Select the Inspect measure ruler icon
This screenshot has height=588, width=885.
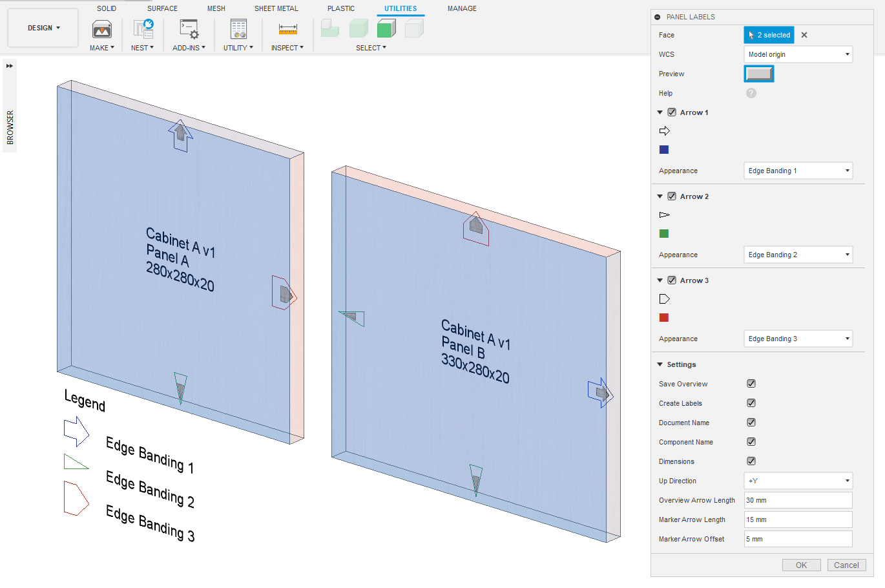coord(287,29)
